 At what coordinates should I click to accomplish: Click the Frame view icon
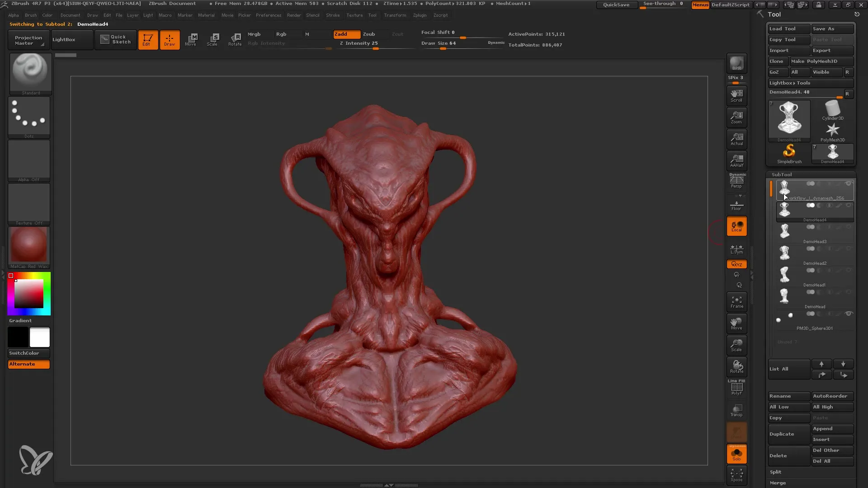click(737, 302)
